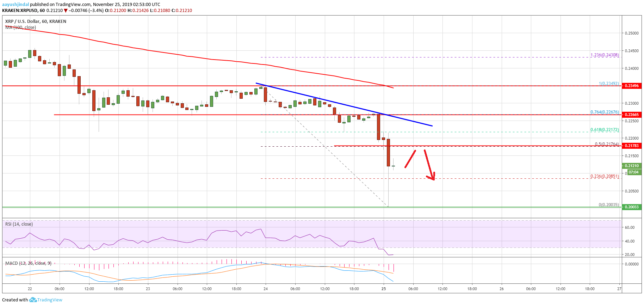
Task: Click the green horizontal support line
Action: coord(312,207)
